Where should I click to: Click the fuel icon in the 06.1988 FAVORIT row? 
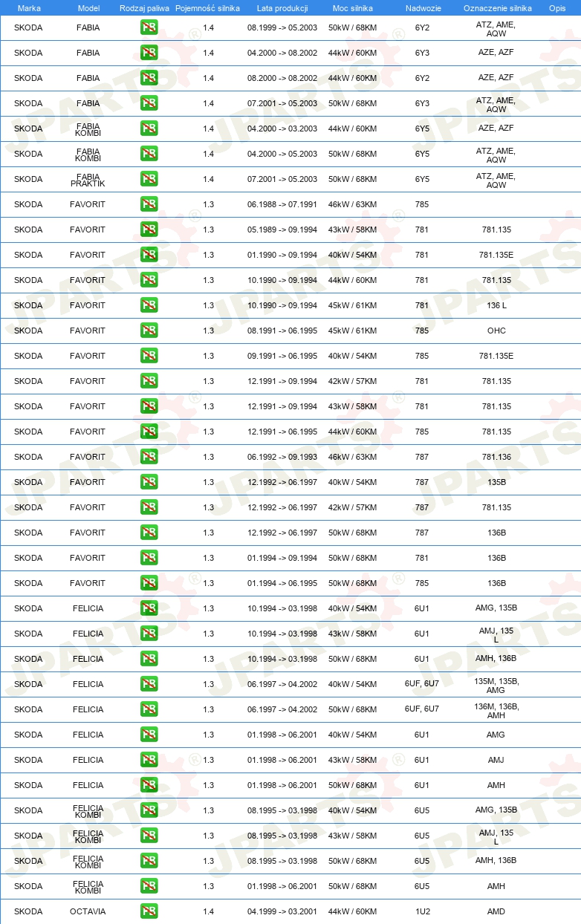(149, 204)
